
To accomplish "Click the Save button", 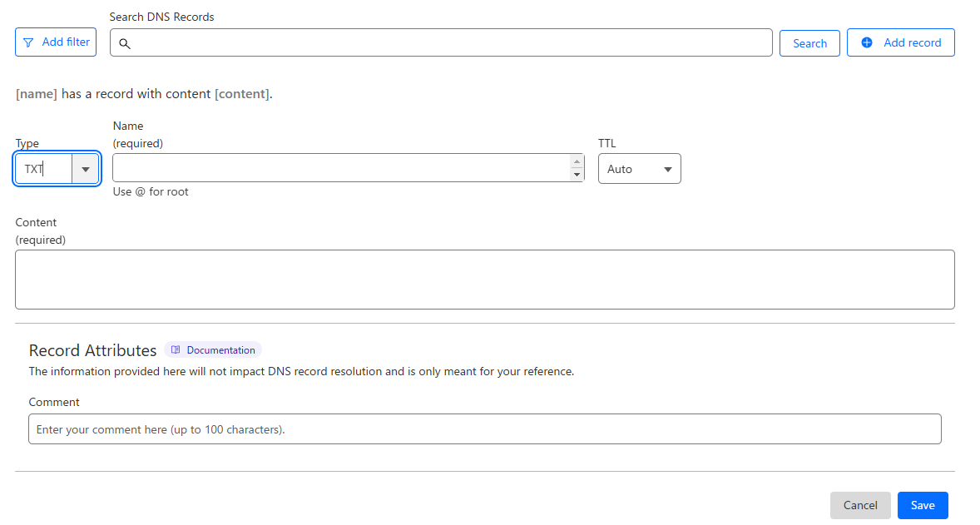I will (923, 505).
